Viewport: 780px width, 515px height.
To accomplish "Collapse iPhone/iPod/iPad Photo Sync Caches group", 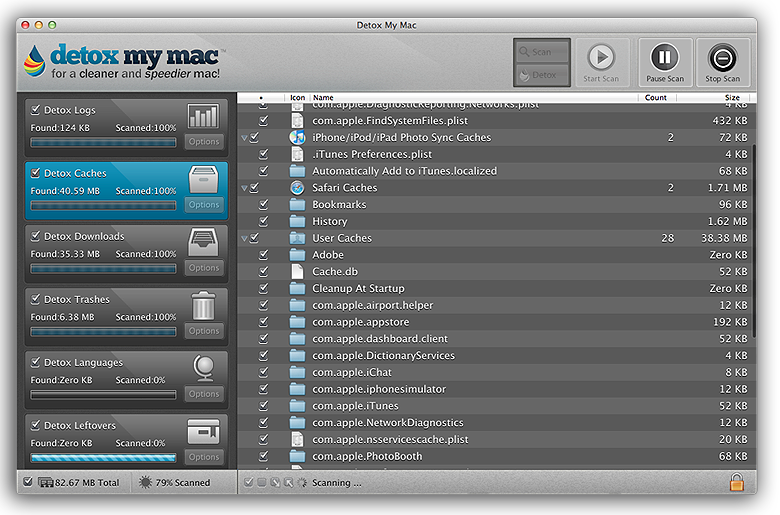I will 244,138.
